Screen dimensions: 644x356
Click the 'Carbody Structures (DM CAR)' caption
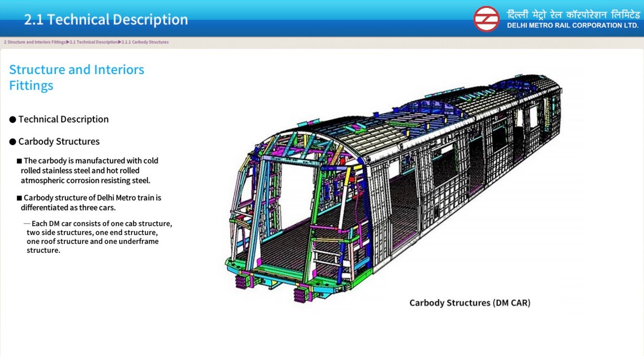pos(470,303)
